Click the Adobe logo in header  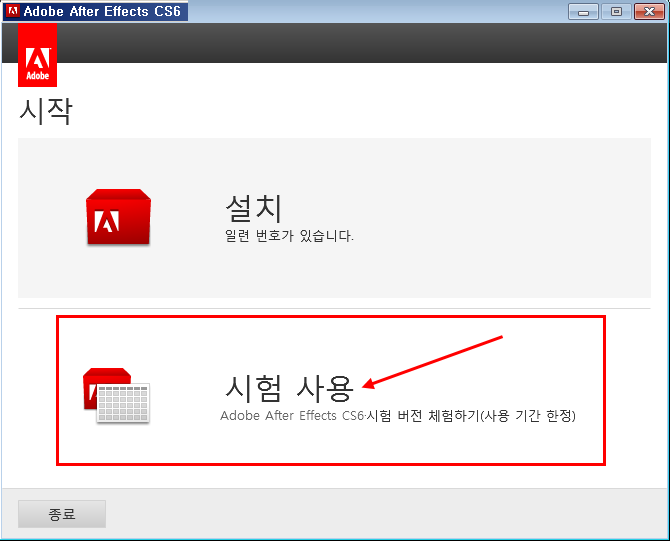38,56
